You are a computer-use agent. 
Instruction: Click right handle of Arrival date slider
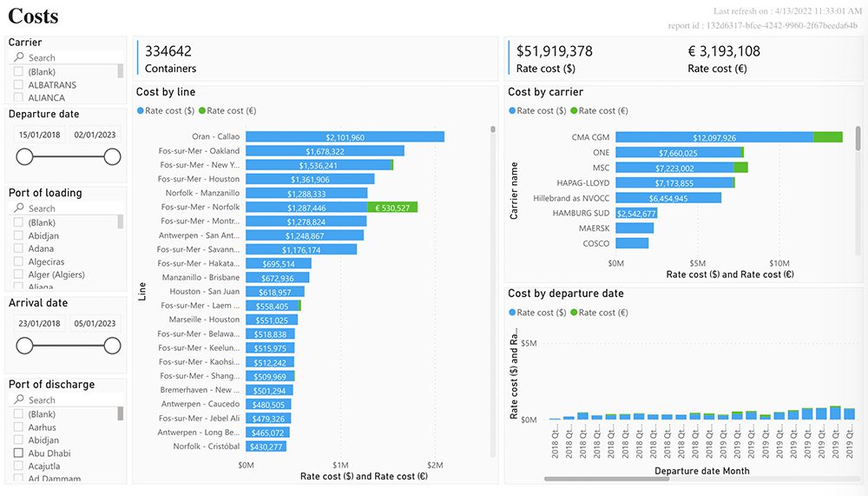click(x=112, y=346)
